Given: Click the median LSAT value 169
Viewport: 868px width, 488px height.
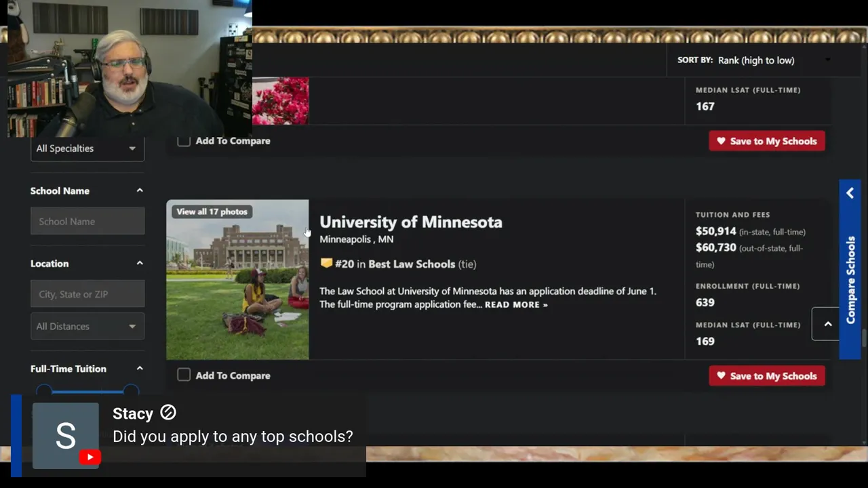Looking at the screenshot, I should point(705,341).
